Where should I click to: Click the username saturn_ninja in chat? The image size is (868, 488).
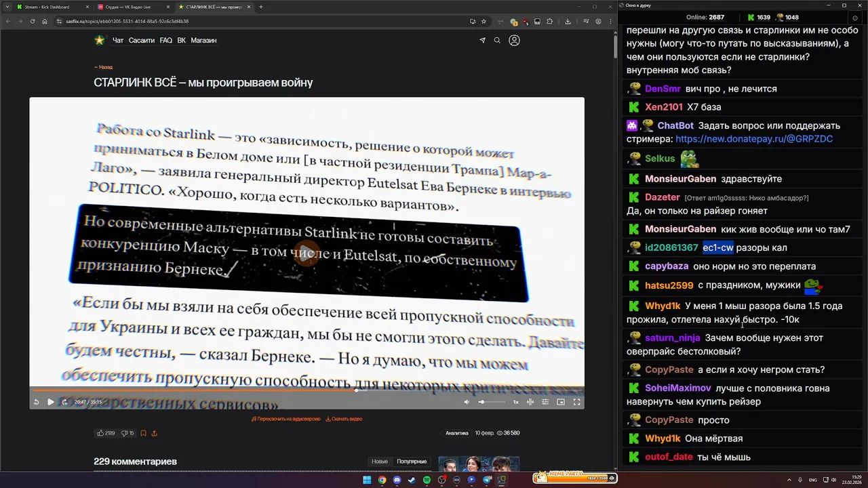(x=673, y=338)
